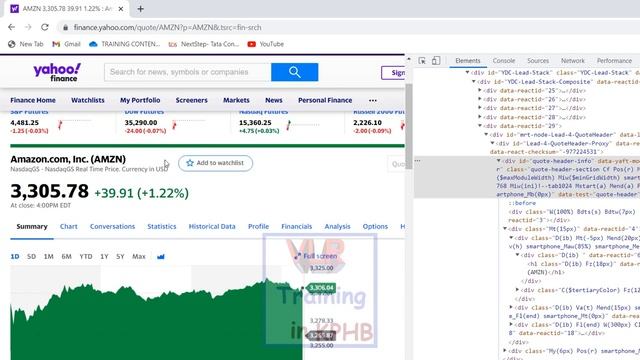Screen dimensions: 640x360
Task: Select the 1D chart range
Action: point(15,257)
